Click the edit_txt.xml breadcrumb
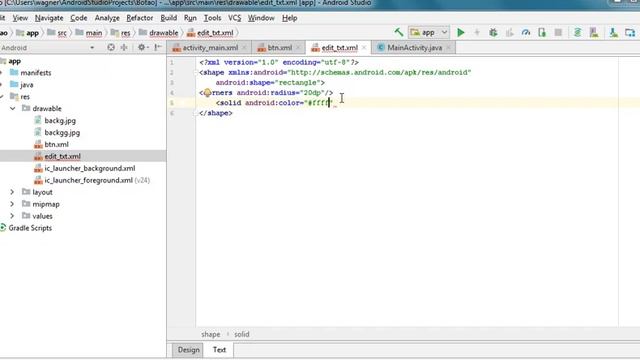Viewport: 640px width, 360px height. coord(210,33)
